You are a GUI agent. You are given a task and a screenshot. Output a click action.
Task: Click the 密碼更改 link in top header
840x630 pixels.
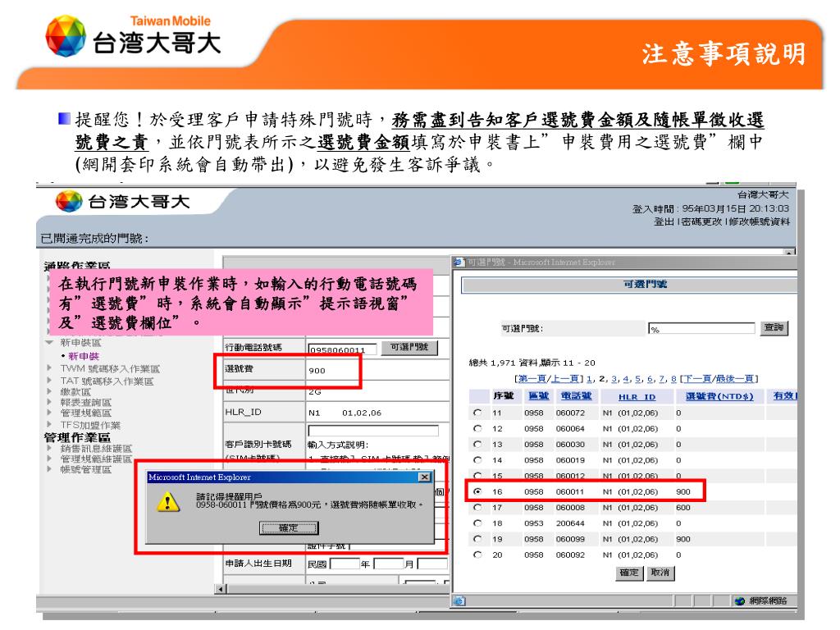coord(701,221)
